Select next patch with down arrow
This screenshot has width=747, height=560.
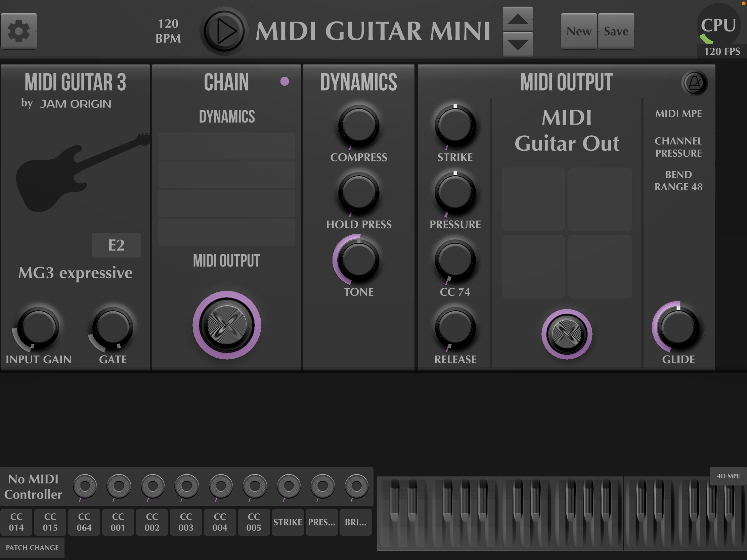click(x=518, y=44)
